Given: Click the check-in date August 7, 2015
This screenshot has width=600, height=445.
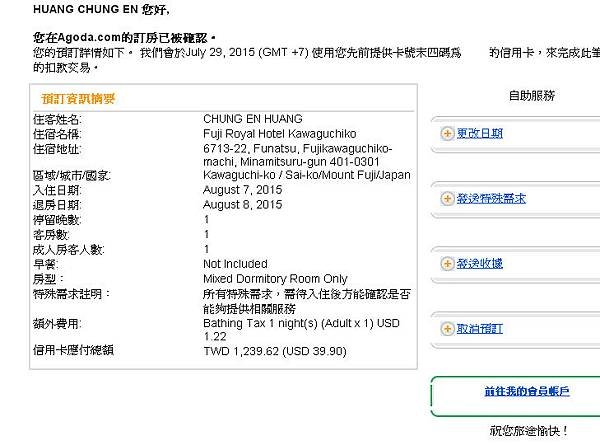Looking at the screenshot, I should click(242, 189).
